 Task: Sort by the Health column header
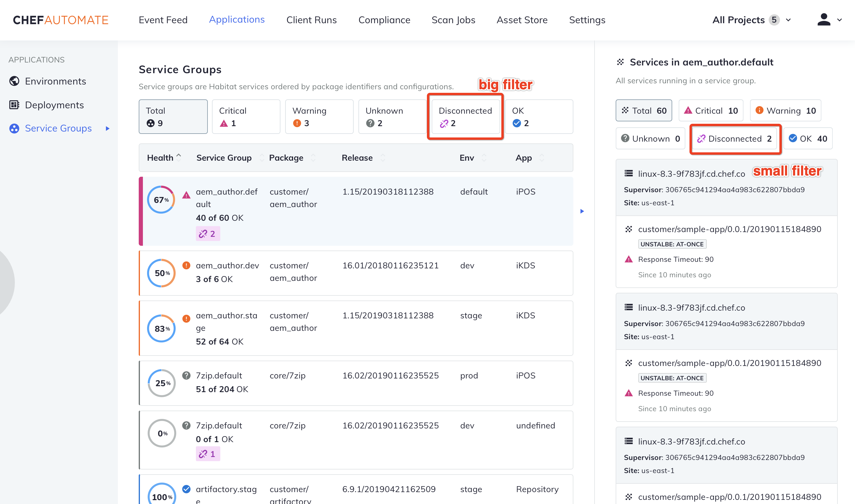click(x=160, y=157)
